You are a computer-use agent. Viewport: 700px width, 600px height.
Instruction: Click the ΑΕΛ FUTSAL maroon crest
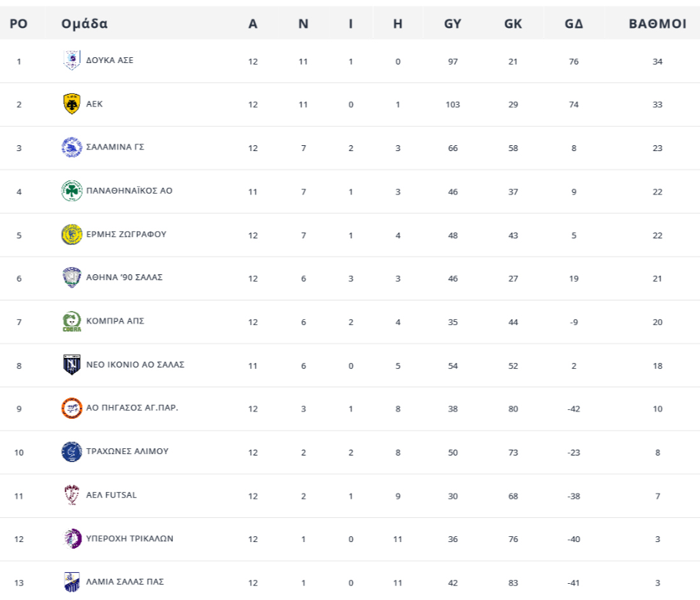click(72, 495)
